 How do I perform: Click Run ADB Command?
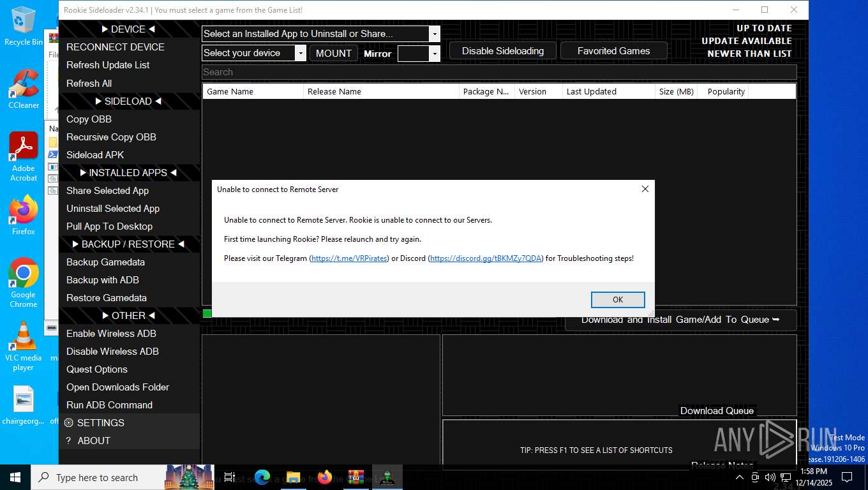coord(129,405)
